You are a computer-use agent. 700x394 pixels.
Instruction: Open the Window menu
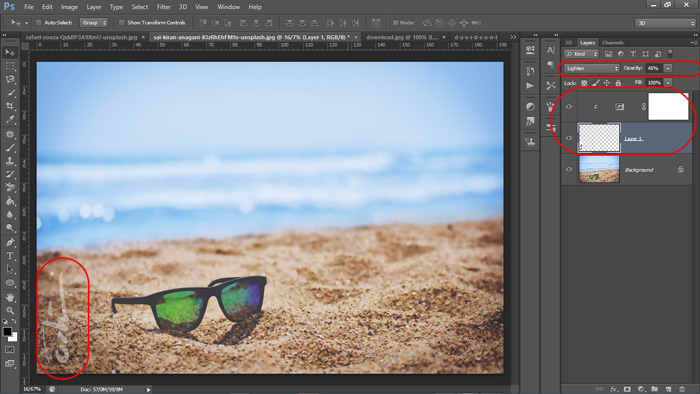[229, 7]
